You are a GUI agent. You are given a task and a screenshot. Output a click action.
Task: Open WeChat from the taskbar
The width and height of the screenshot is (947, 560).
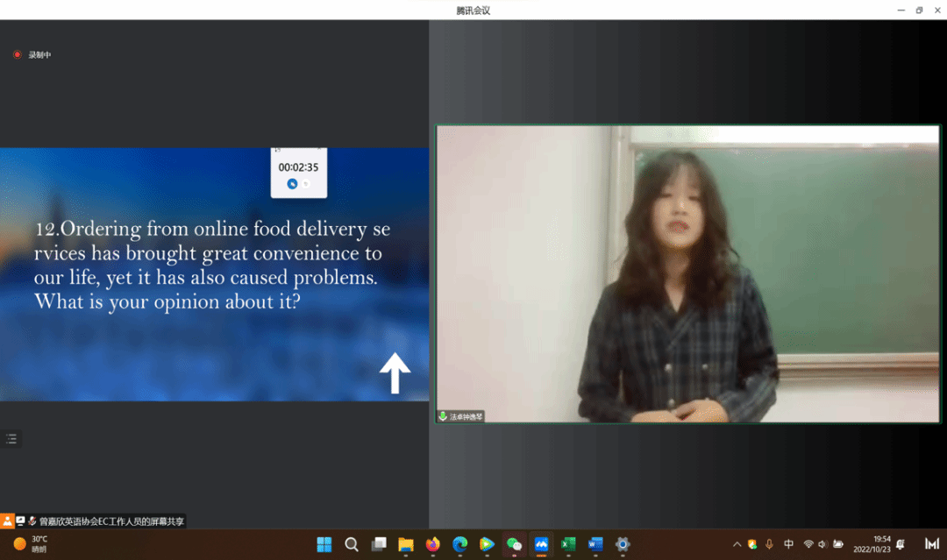coord(514,544)
